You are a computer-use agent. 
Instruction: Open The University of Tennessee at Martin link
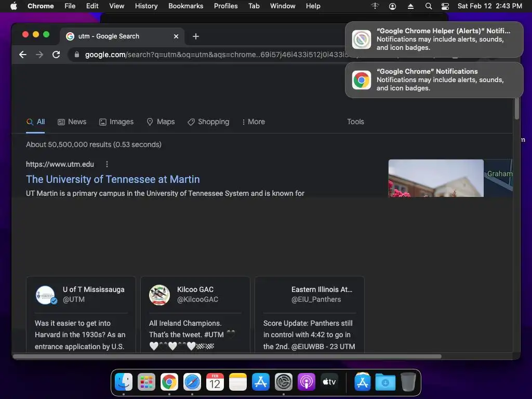coord(113,179)
